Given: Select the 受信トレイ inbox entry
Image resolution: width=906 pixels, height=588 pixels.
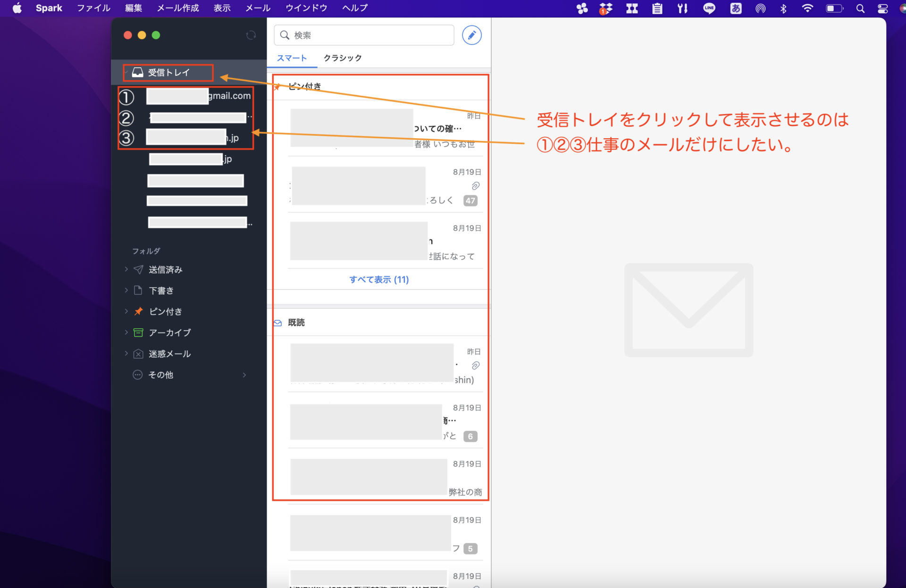Looking at the screenshot, I should tap(168, 73).
